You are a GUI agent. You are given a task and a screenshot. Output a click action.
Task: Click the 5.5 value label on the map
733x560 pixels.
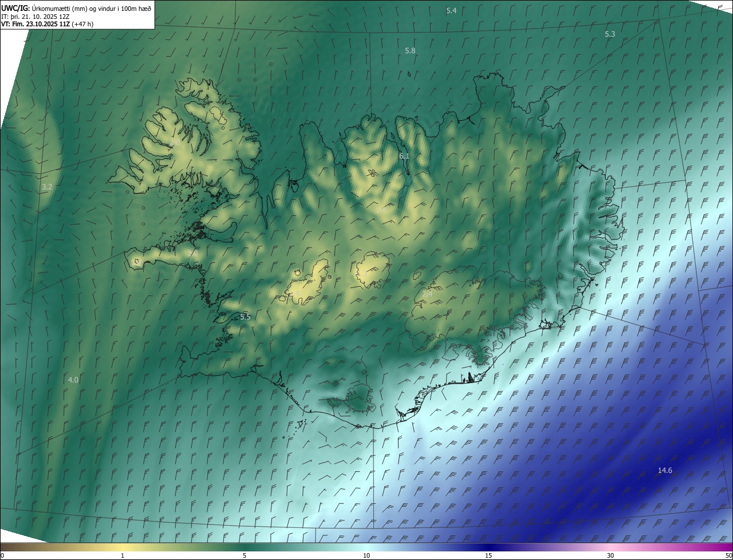245,317
